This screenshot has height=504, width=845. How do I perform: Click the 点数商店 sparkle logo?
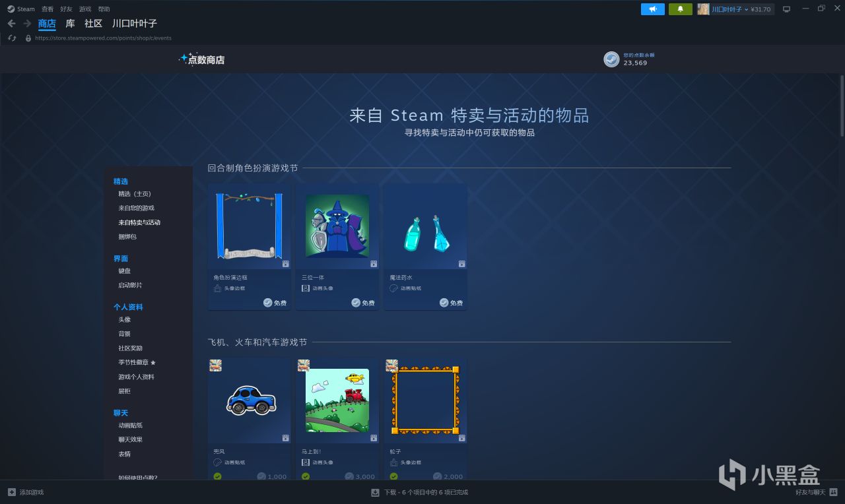coord(202,59)
